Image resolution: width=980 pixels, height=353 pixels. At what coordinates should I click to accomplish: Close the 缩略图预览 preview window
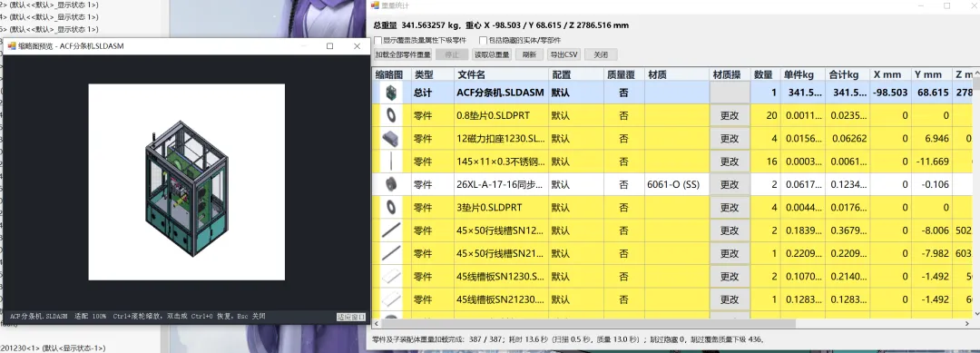pos(358,45)
